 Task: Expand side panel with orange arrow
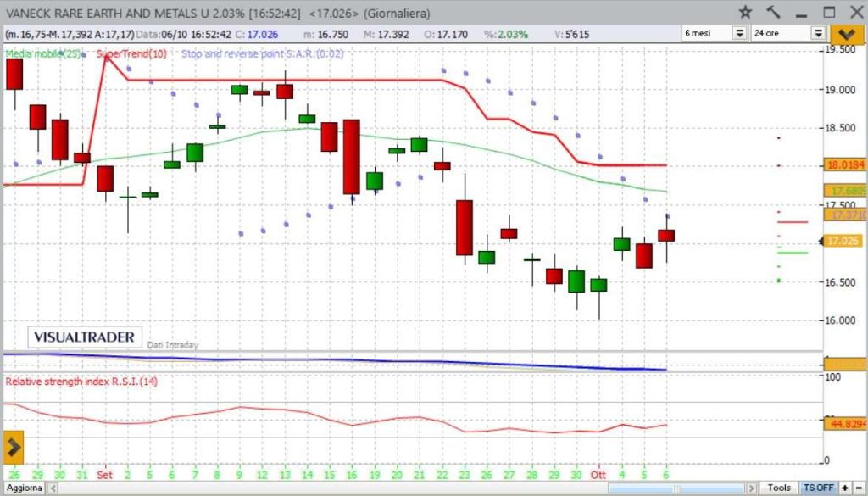pyautogui.click(x=14, y=448)
